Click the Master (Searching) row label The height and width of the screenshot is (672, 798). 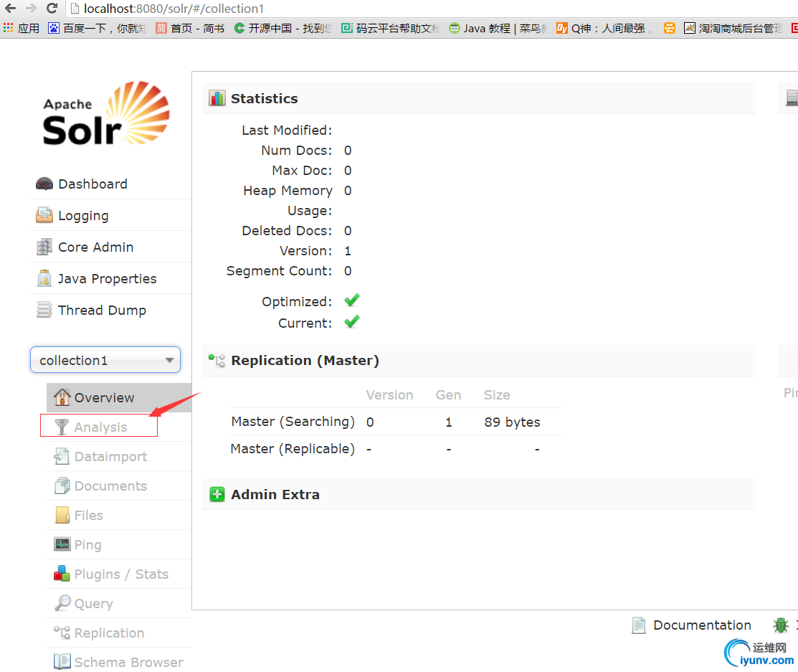click(293, 422)
